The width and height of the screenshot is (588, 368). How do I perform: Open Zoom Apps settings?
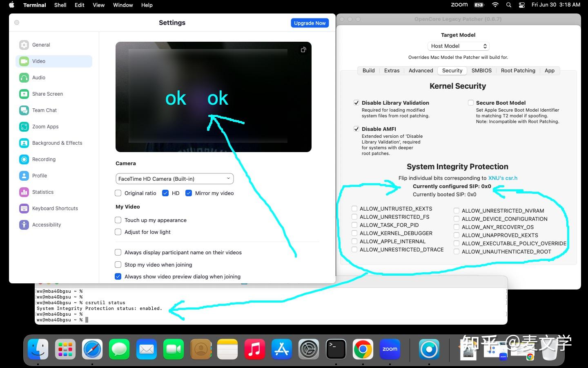(x=54, y=127)
